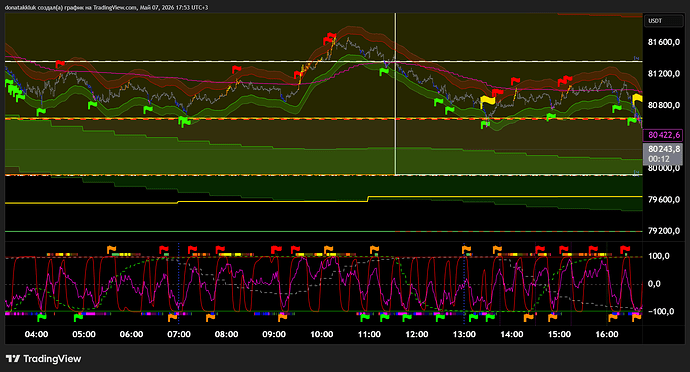
Task: Click the 07:00 time axis label
Action: [179, 334]
